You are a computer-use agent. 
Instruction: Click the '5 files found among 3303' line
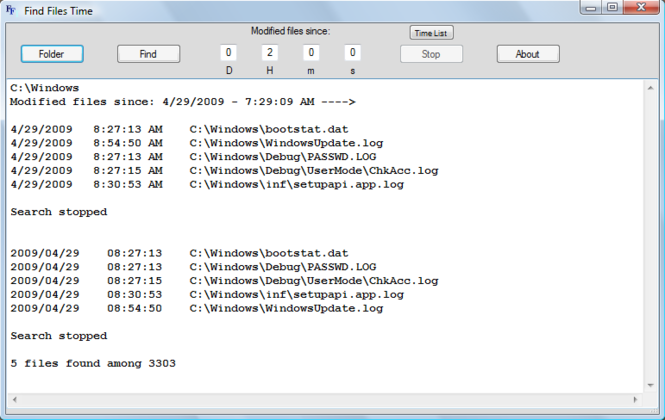pos(93,363)
